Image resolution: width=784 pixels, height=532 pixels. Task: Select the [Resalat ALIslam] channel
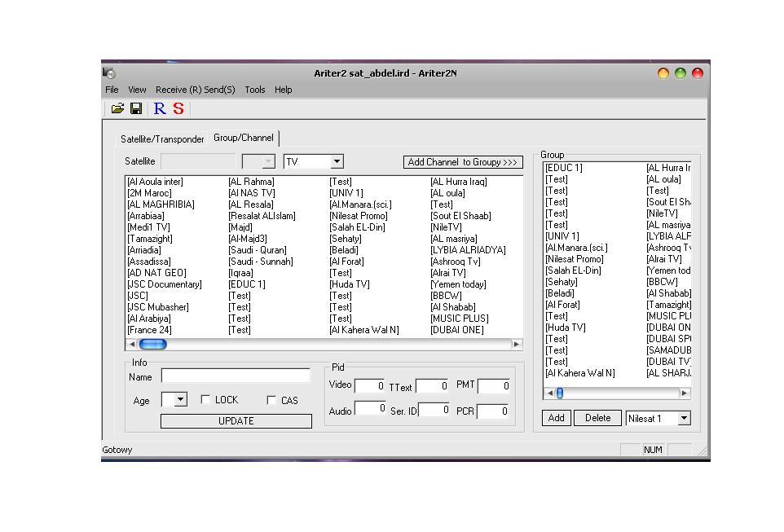pos(262,216)
